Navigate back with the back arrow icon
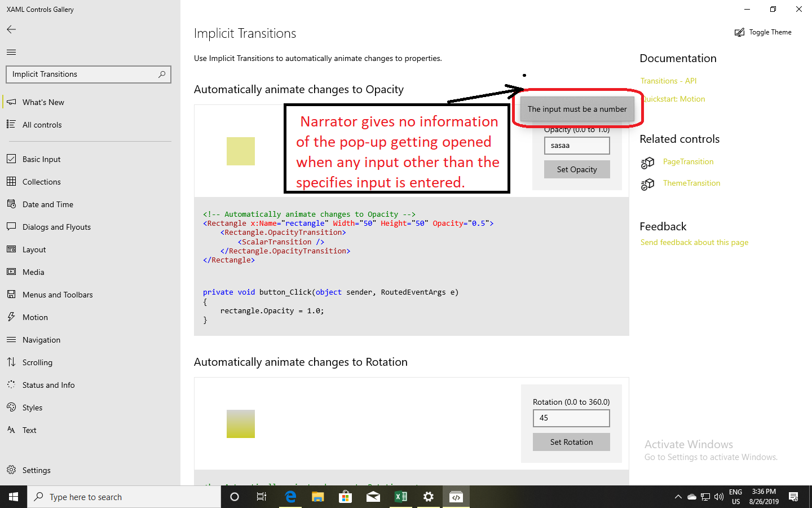The width and height of the screenshot is (812, 508). tap(11, 29)
